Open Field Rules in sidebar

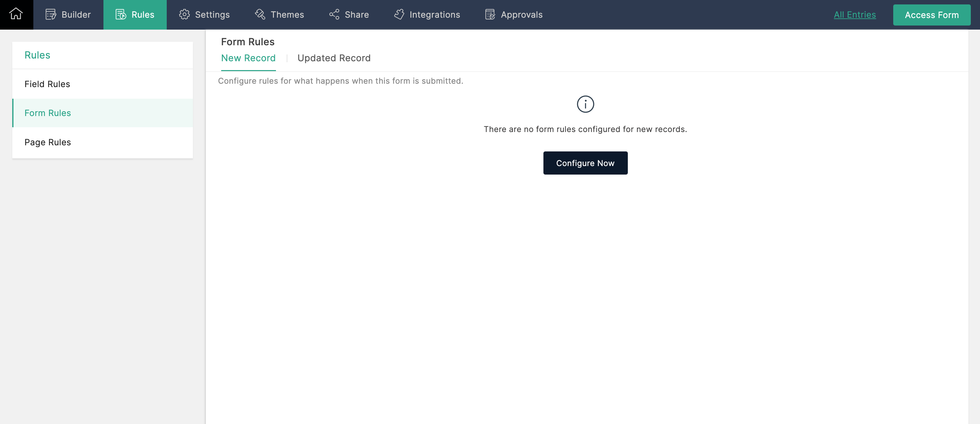tap(47, 84)
